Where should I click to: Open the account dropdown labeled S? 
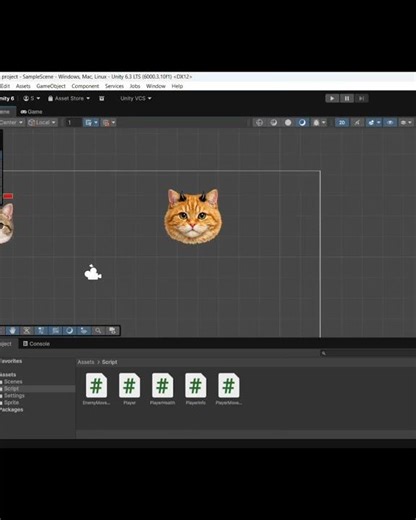coord(32,98)
